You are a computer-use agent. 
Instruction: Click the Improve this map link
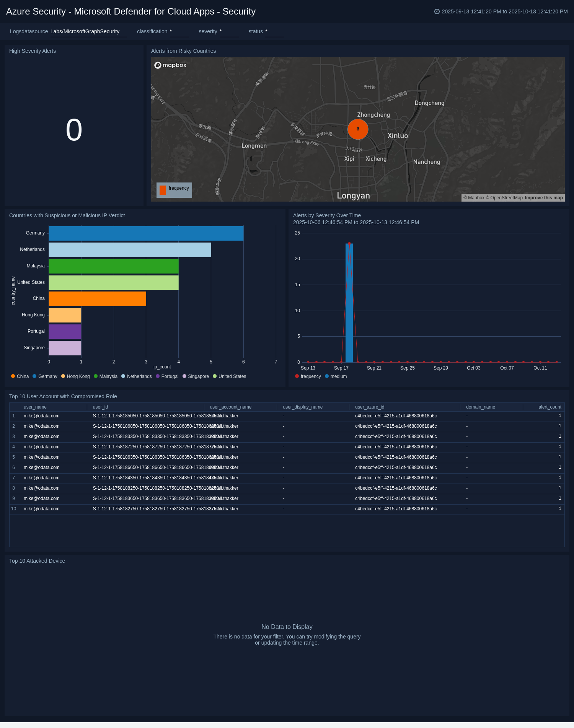[x=543, y=198]
